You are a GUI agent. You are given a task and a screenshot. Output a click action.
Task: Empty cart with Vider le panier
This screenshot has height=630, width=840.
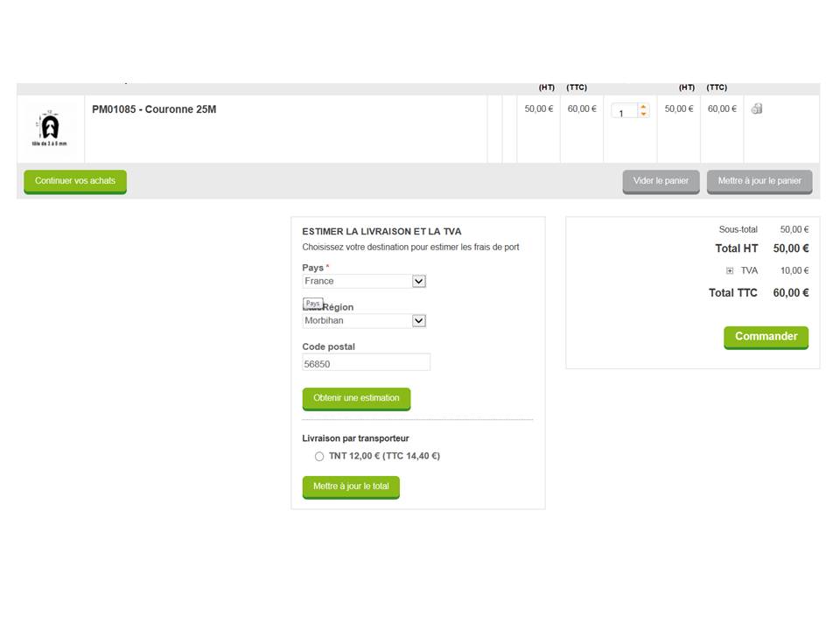coord(661,181)
